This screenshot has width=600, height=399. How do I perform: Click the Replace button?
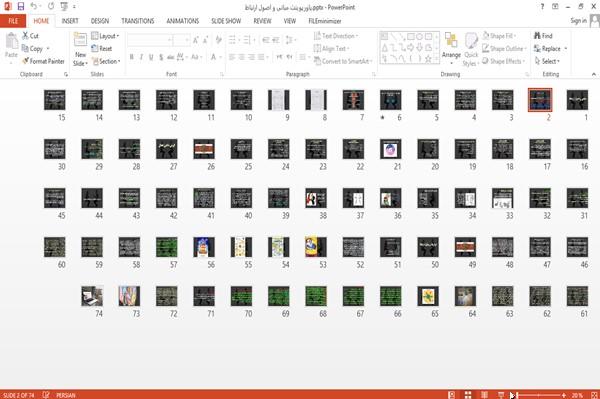(x=547, y=49)
